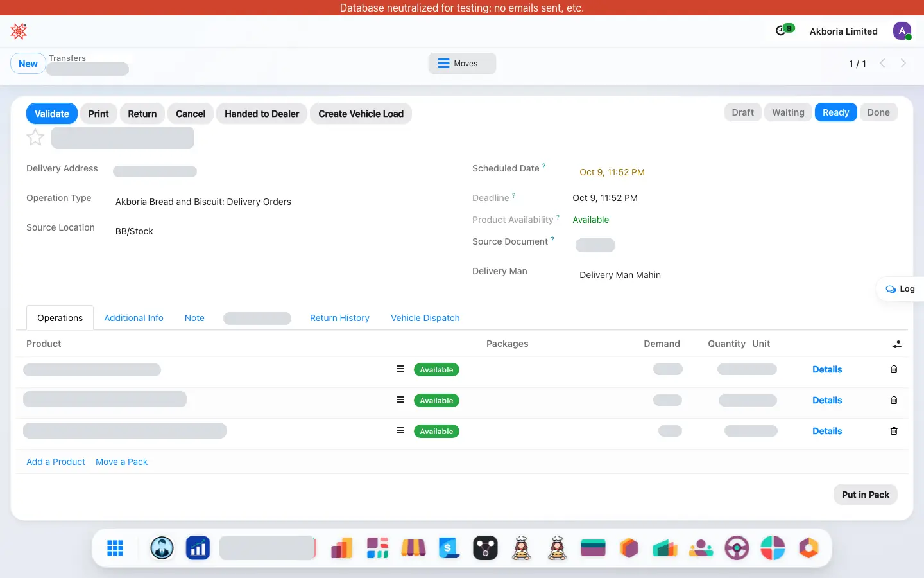The image size is (924, 578).
Task: Delete the third product line with trash icon
Action: tap(894, 431)
